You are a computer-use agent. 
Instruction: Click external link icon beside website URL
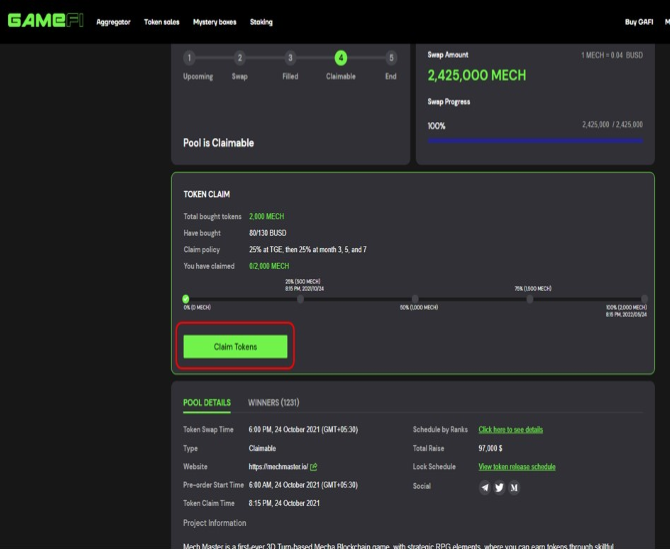(314, 467)
